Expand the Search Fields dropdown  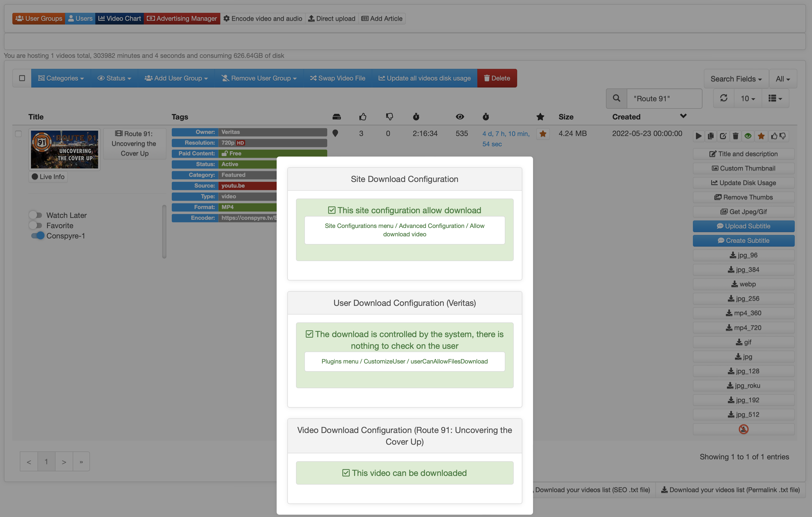pos(736,79)
